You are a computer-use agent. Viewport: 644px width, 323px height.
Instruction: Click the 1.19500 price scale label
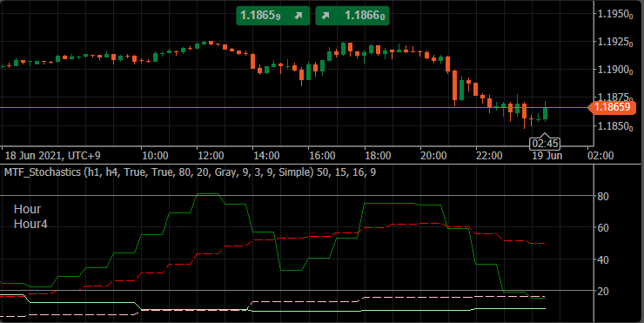click(x=615, y=14)
